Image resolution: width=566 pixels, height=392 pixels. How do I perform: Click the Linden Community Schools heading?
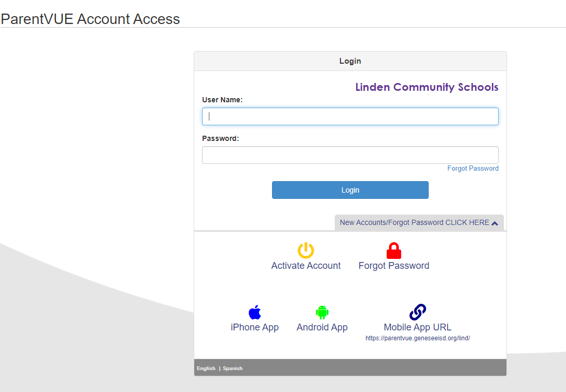pos(427,87)
